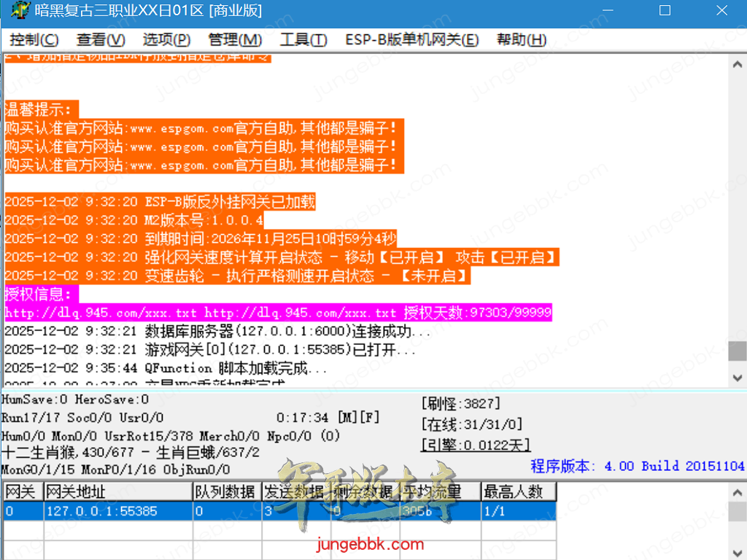Click the log panel scroll down arrow
This screenshot has height=560, width=747.
738,377
